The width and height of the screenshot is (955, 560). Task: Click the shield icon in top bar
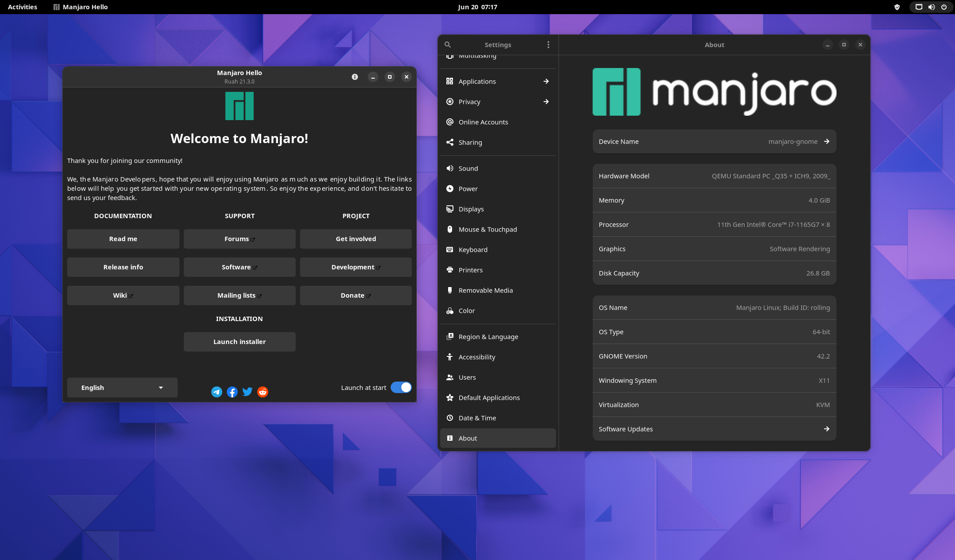click(897, 7)
